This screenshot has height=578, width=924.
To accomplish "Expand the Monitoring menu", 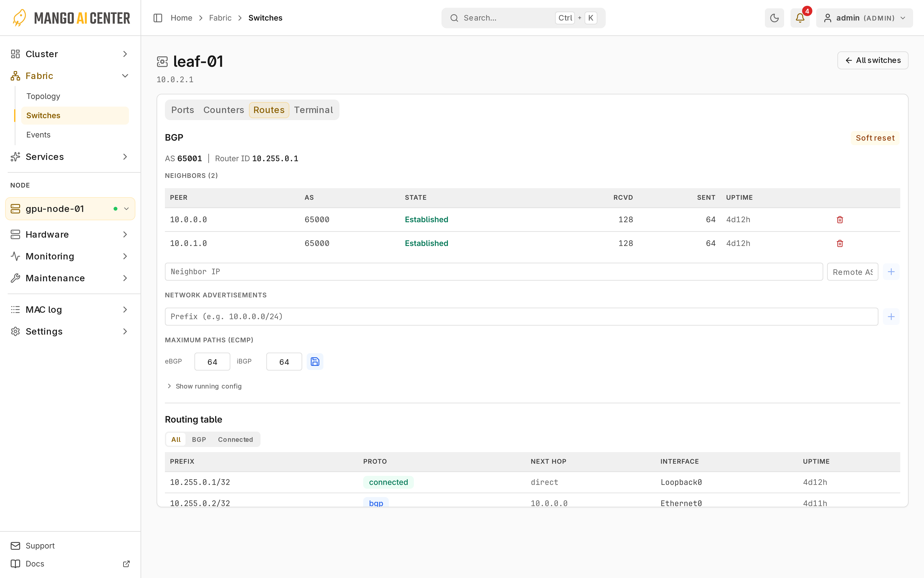I will 70,256.
